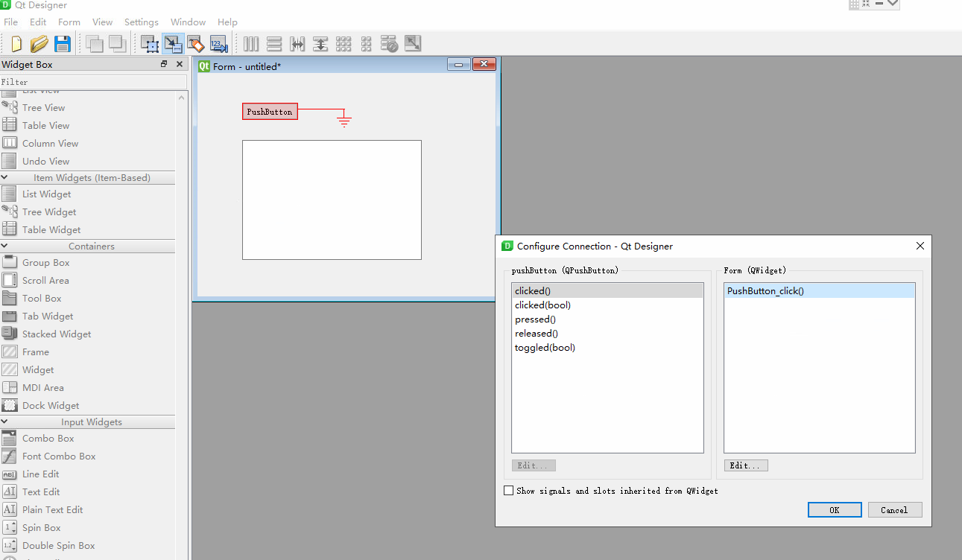Click the Lay Out Vertically icon
Viewport: 962px width, 560px height.
point(274,44)
